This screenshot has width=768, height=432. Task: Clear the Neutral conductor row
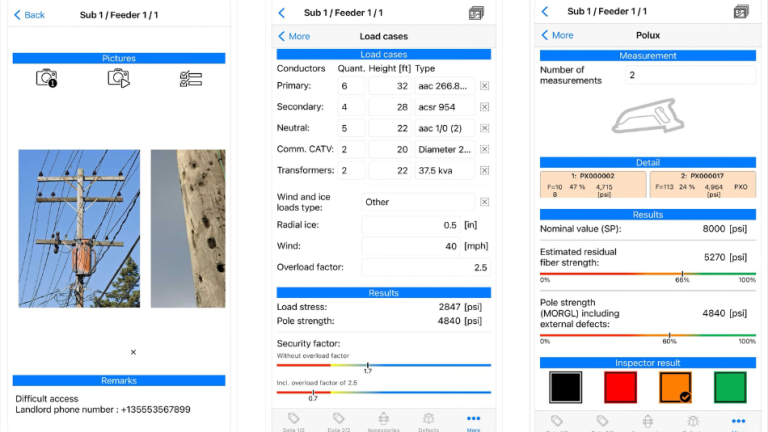click(484, 128)
